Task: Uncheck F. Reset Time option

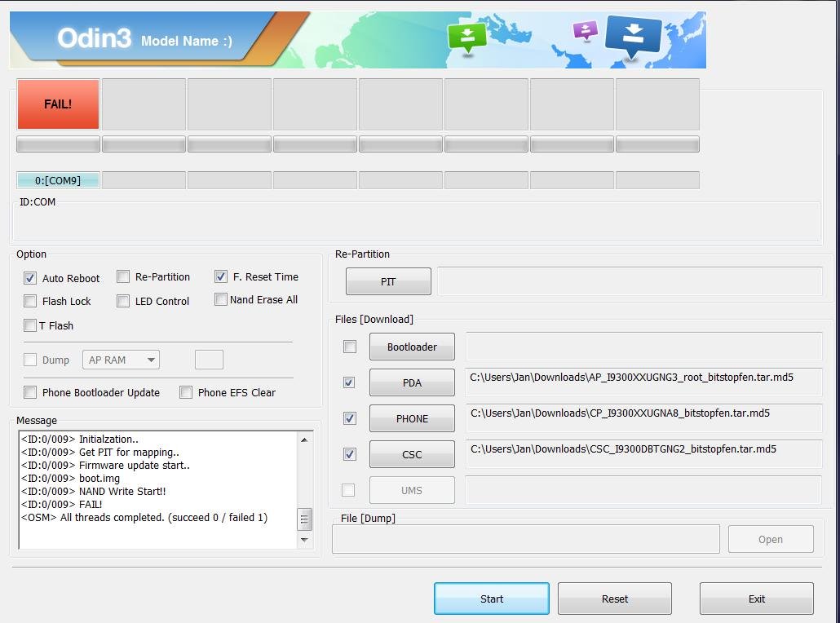Action: click(x=221, y=276)
